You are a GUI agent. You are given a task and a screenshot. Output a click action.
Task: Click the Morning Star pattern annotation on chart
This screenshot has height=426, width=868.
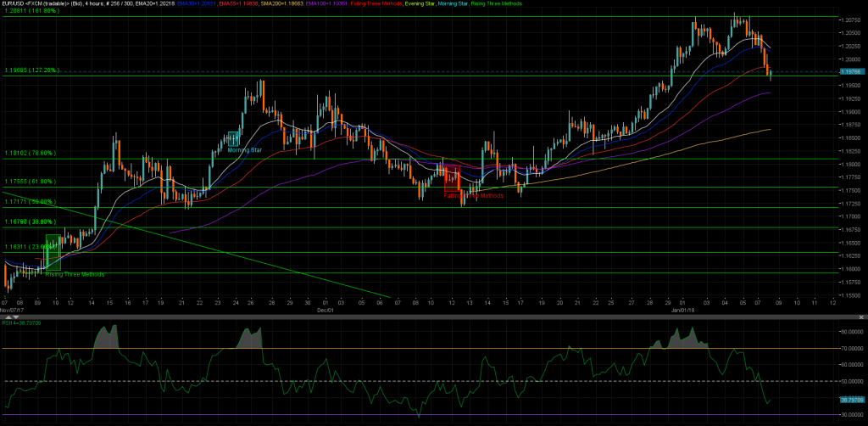click(x=244, y=150)
